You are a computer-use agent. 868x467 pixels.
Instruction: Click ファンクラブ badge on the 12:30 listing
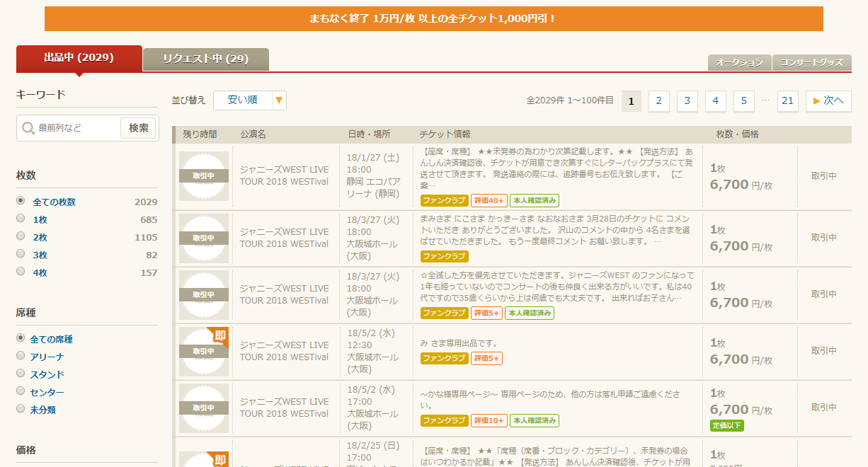444,359
